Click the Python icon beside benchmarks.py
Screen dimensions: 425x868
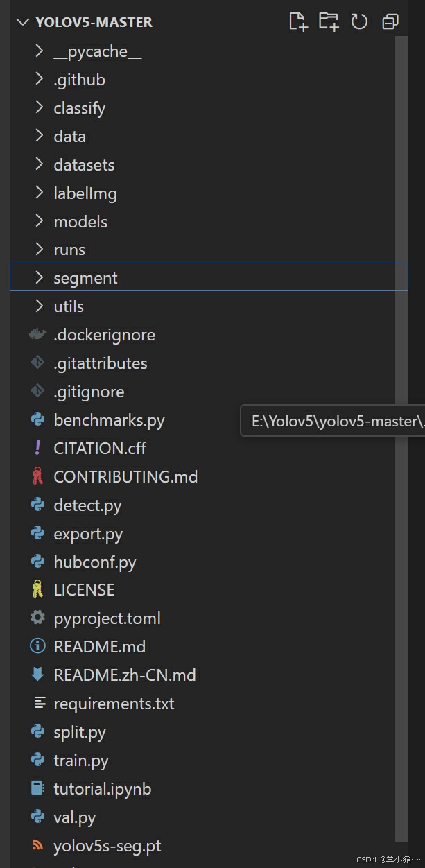point(37,419)
